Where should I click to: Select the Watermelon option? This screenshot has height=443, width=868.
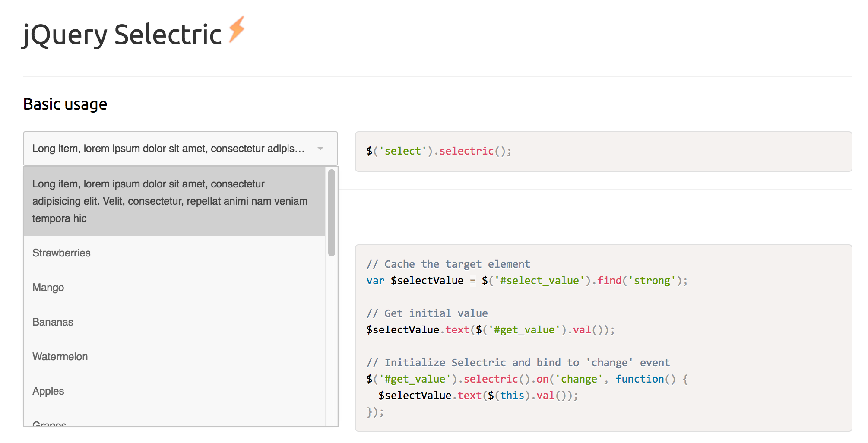click(x=174, y=357)
